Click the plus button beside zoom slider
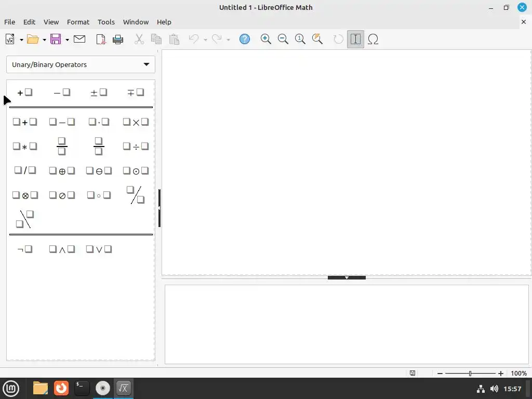This screenshot has width=532, height=399. [x=501, y=373]
